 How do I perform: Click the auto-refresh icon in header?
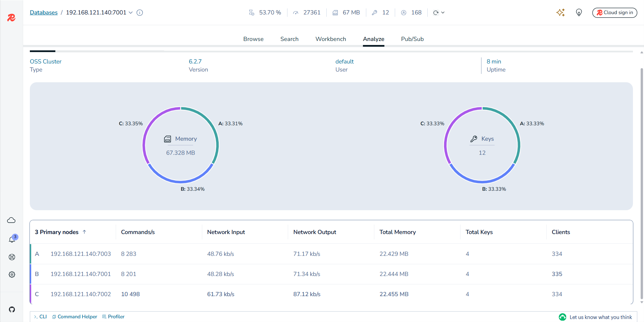[x=436, y=13]
